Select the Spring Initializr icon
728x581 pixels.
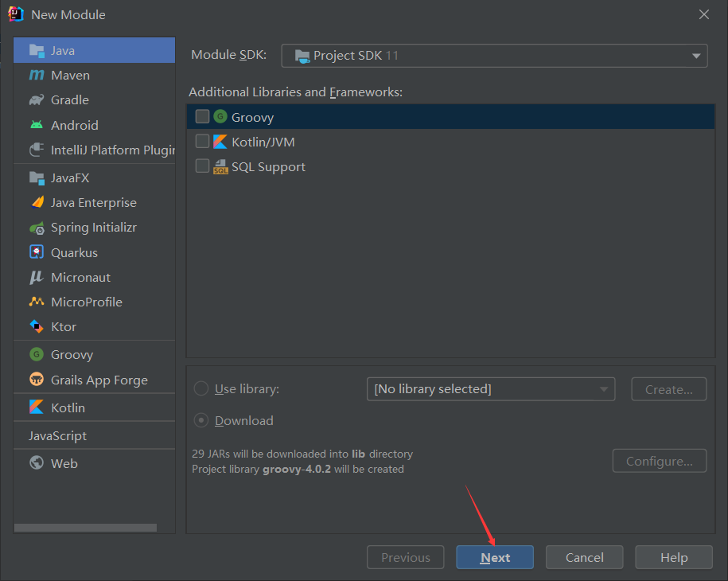coord(37,228)
